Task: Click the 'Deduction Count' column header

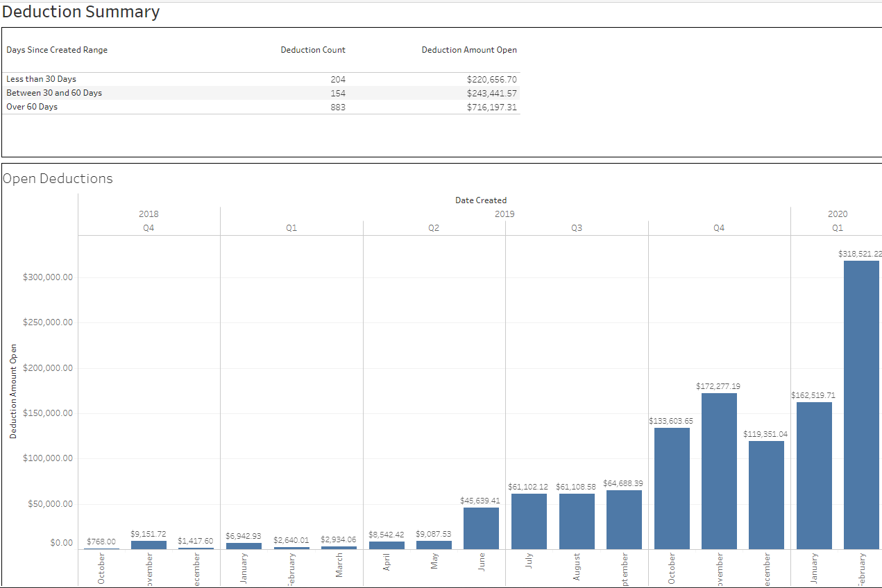Action: pyautogui.click(x=312, y=50)
